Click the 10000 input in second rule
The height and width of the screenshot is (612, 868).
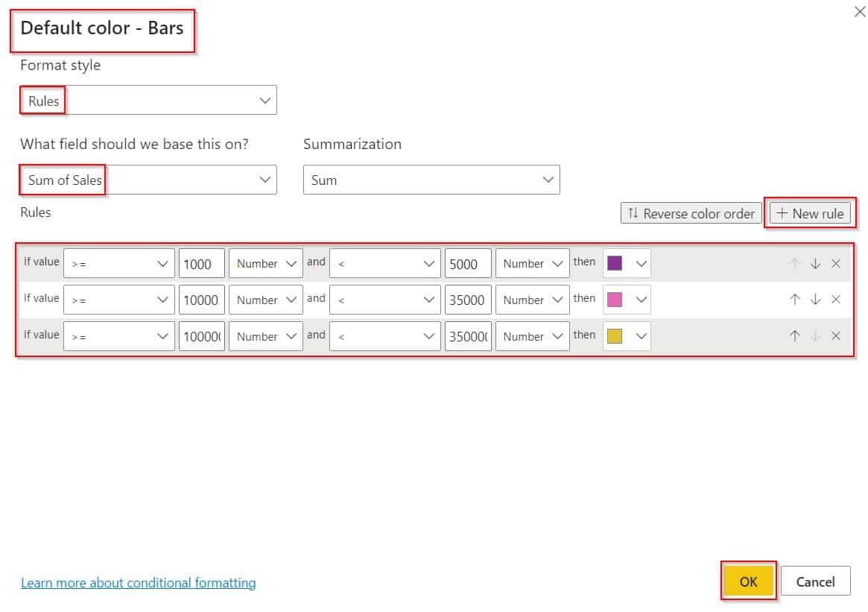(201, 300)
